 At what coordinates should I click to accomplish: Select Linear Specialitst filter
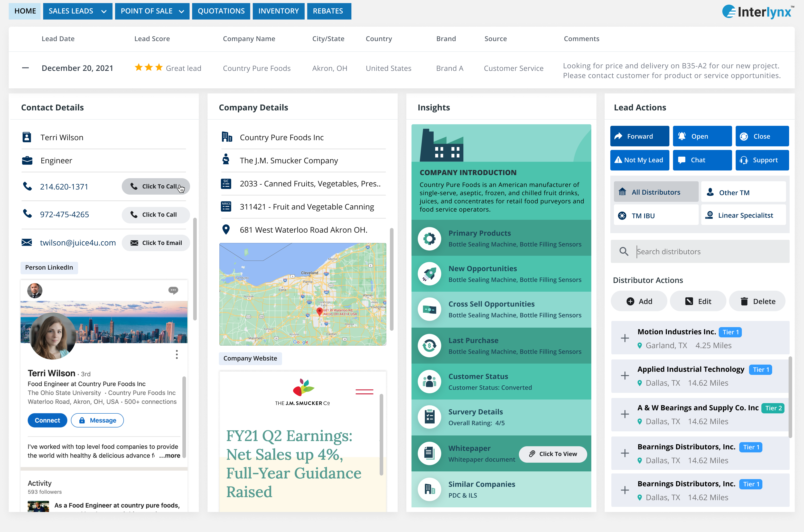743,215
